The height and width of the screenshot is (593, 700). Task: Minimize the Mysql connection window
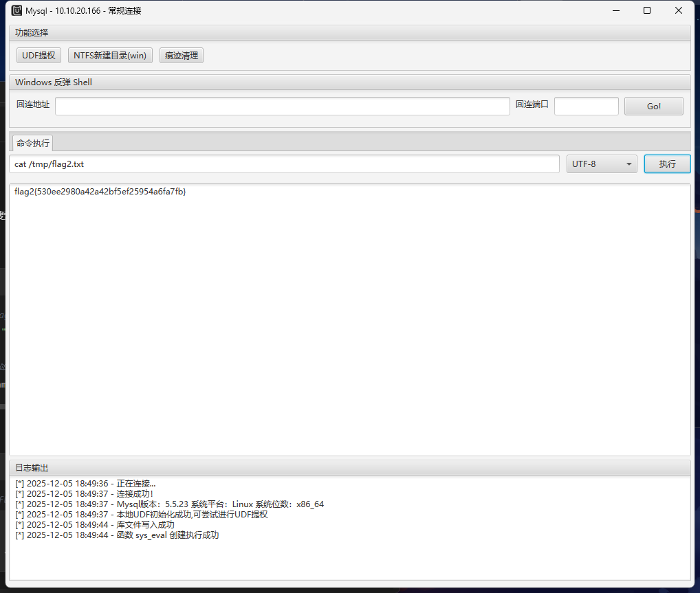[x=615, y=10]
